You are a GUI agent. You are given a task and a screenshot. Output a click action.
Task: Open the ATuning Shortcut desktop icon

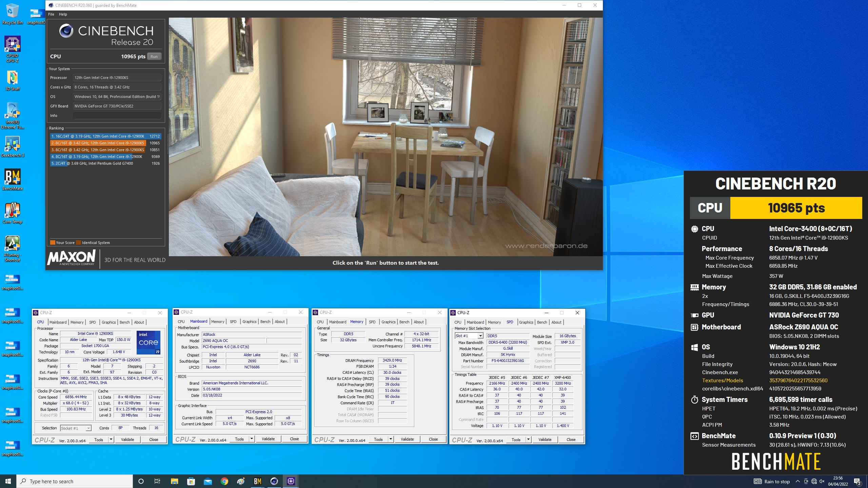coord(12,249)
